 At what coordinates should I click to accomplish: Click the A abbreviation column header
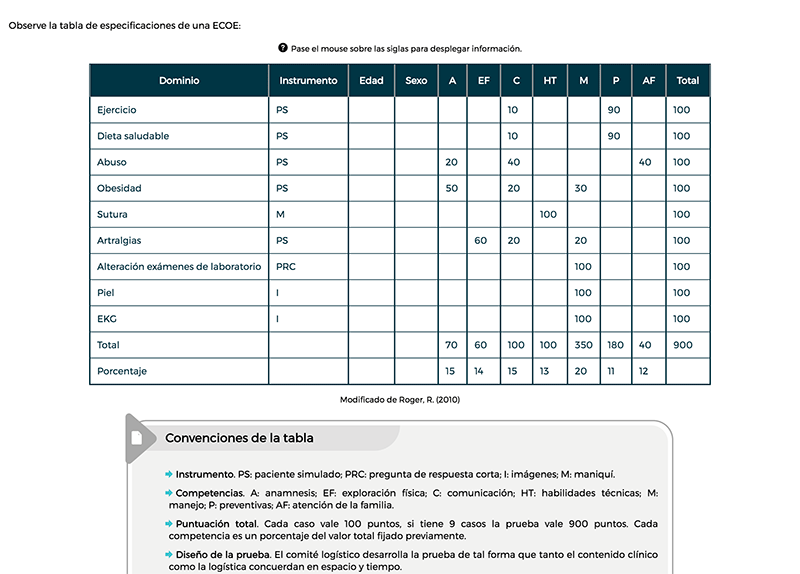pos(452,81)
